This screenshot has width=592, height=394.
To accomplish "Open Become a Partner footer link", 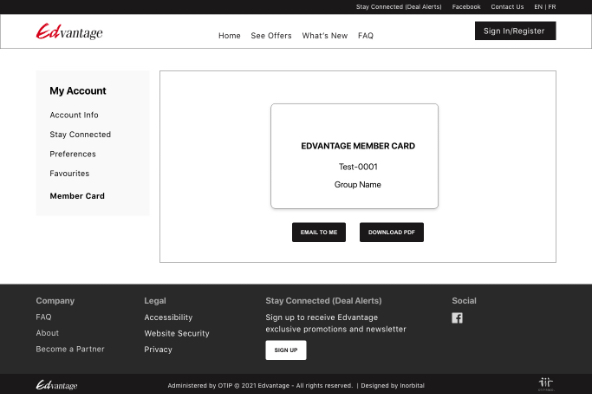I will click(70, 349).
